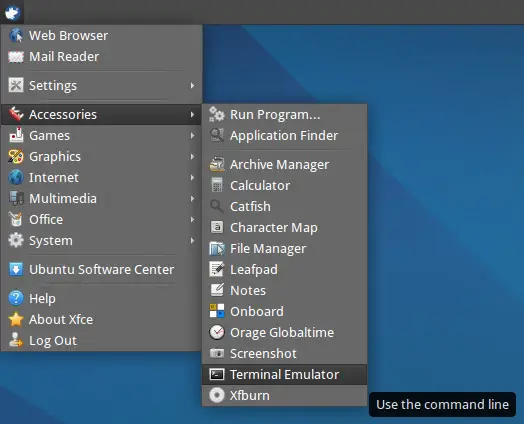Open Ubuntu Software Center

pyautogui.click(x=101, y=269)
